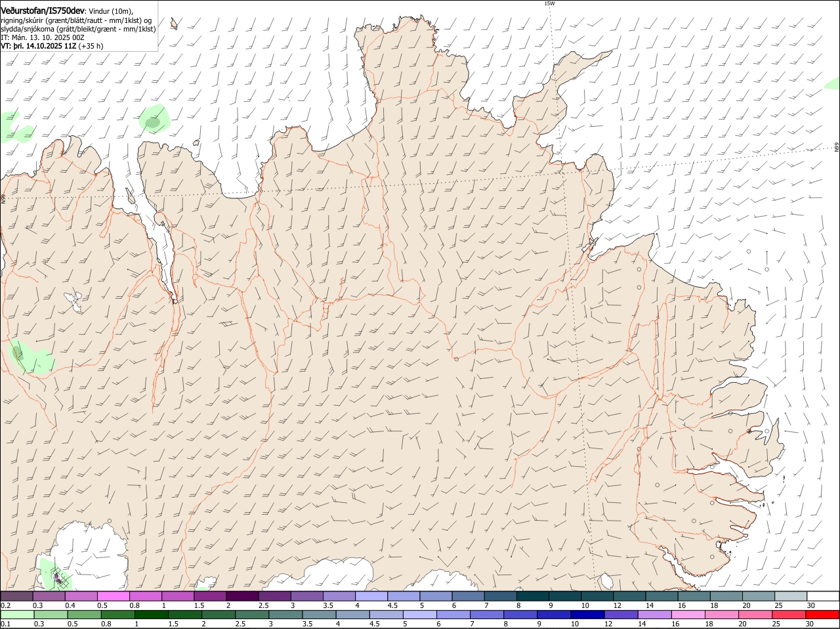Pick the pale pink swatch at 16, lower legend

(x=688, y=615)
